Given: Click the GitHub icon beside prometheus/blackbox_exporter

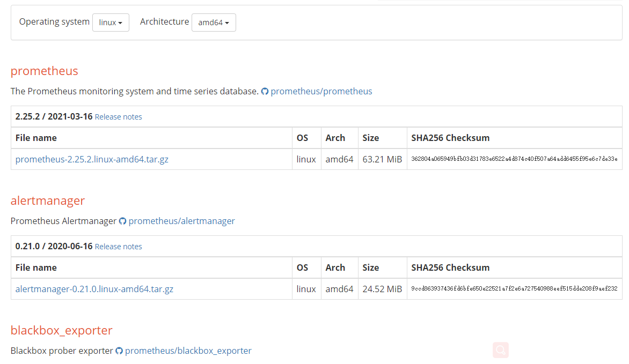Looking at the screenshot, I should [x=119, y=351].
